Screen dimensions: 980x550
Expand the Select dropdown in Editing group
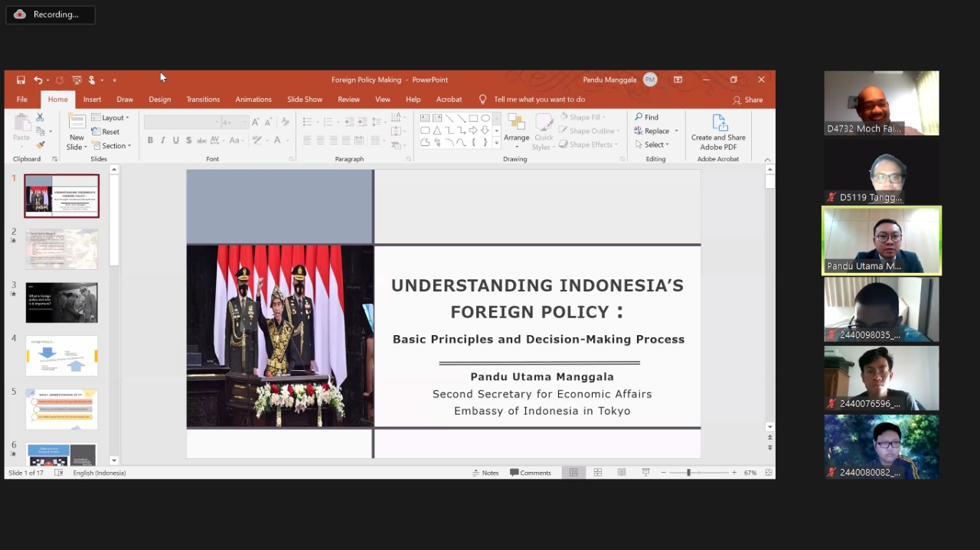[652, 145]
